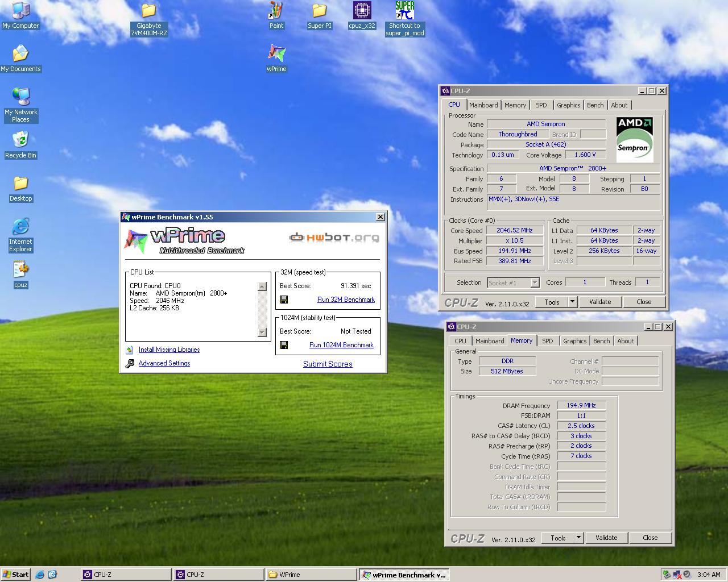Expand the Socket #1 selection dropdown
728x582 pixels.
[535, 282]
